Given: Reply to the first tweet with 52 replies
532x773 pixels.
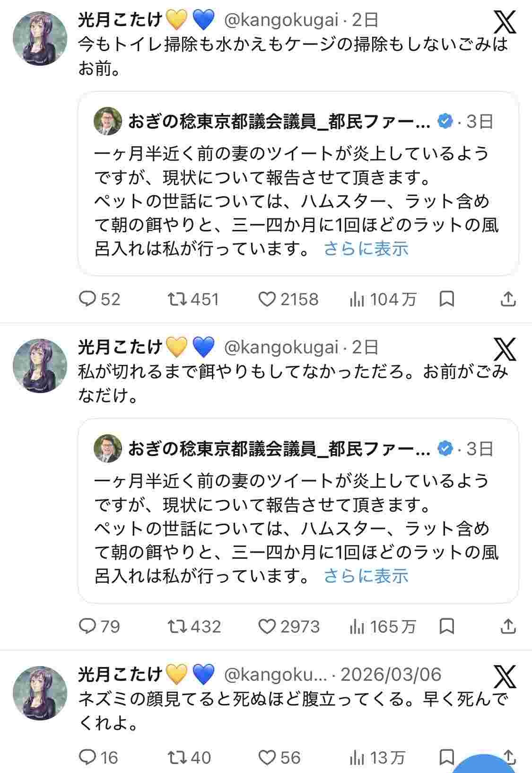Looking at the screenshot, I should 87,299.
